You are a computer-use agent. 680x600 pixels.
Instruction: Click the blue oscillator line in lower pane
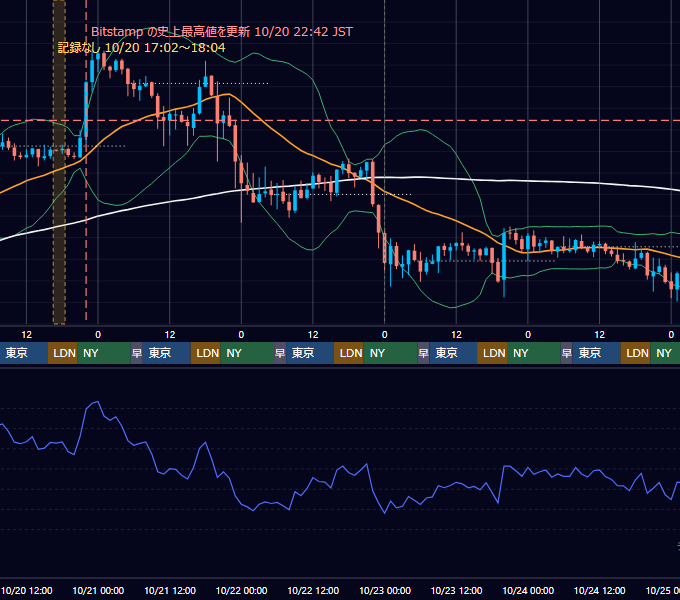312,479
